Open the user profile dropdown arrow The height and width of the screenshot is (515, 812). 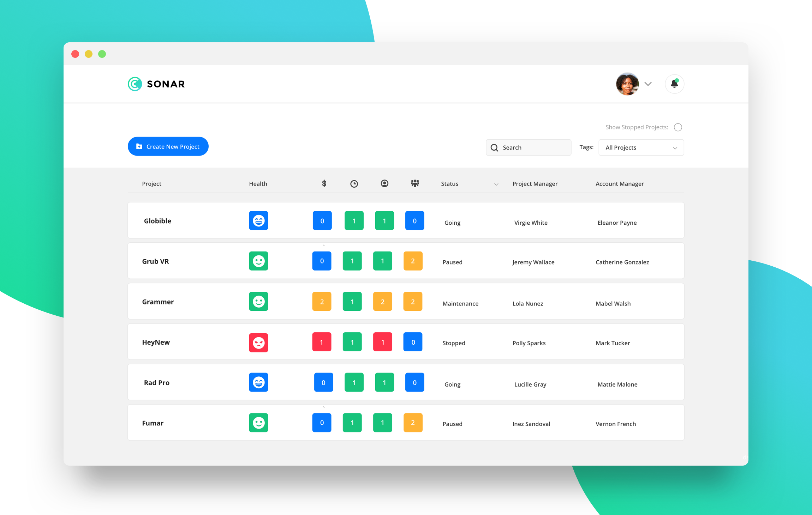coord(648,84)
